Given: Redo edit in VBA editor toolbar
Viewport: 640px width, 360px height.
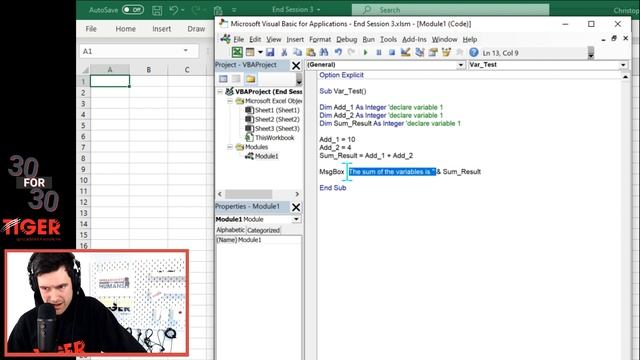Looking at the screenshot, I should (351, 52).
